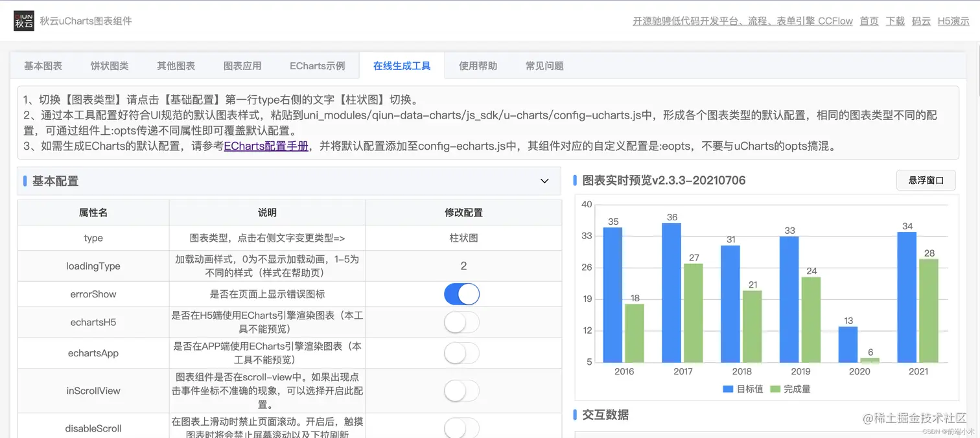The image size is (980, 438).
Task: Turn off the errorShow switch
Action: pos(461,294)
